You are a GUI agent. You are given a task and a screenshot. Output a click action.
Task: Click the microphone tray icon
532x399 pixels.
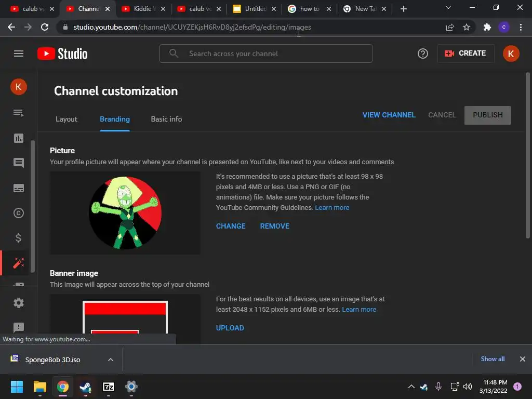click(438, 387)
